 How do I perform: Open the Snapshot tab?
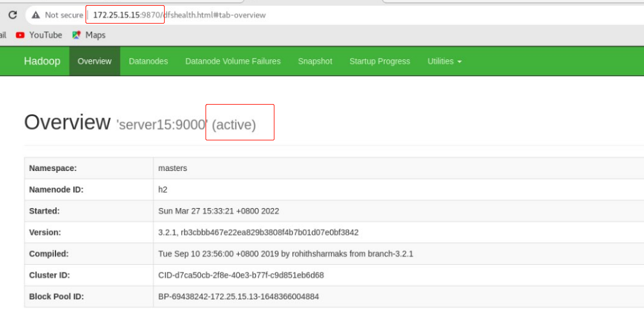315,61
